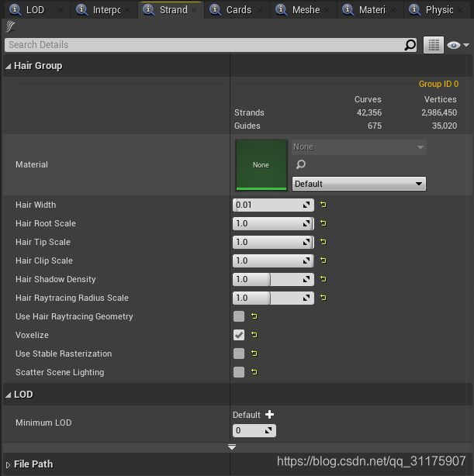Reset Hair Clip Scale to default
This screenshot has height=476, width=474.
point(323,260)
